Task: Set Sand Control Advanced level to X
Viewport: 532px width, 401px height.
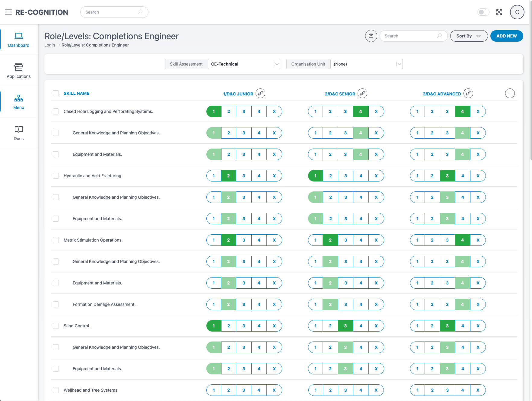Action: coord(478,326)
